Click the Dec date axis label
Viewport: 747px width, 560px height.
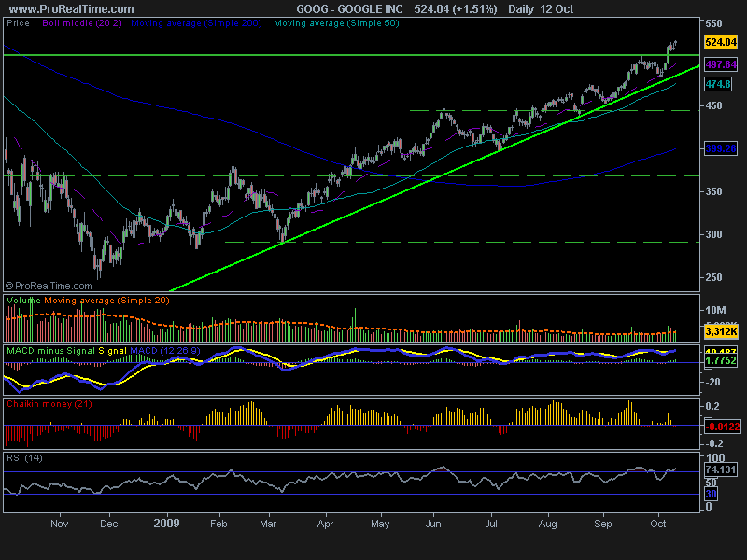coord(108,524)
